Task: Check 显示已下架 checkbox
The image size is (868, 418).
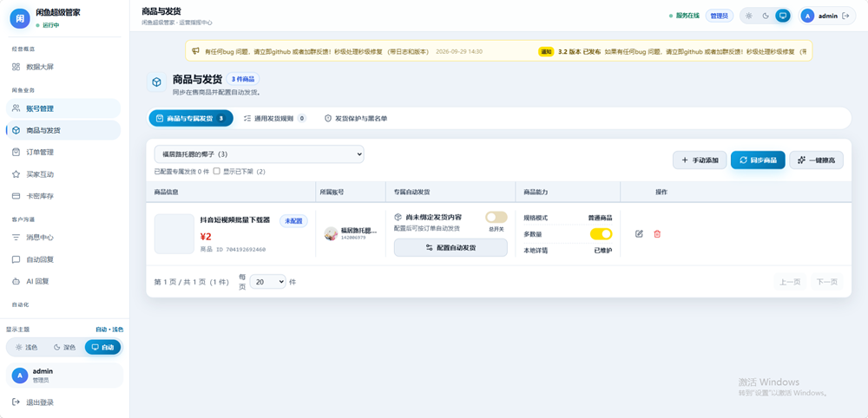Action: tap(216, 172)
